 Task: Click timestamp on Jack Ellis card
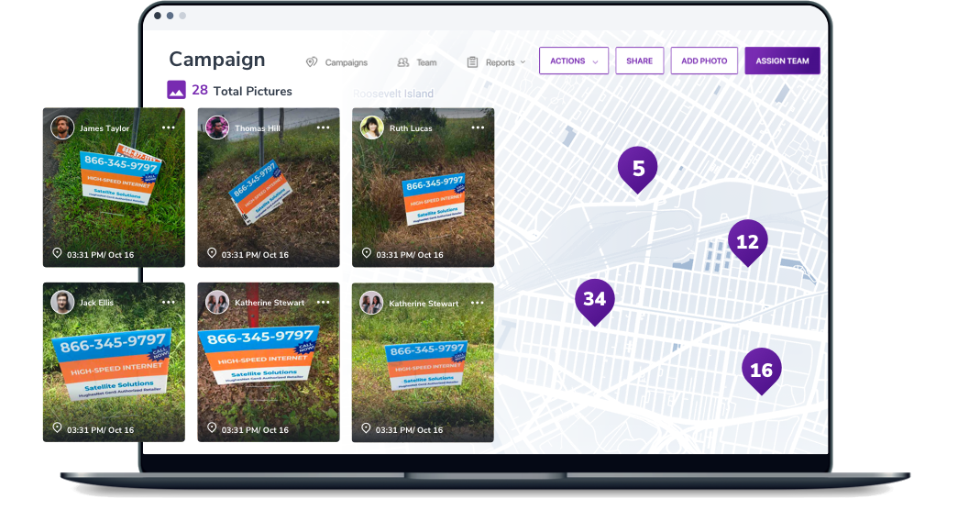click(100, 430)
